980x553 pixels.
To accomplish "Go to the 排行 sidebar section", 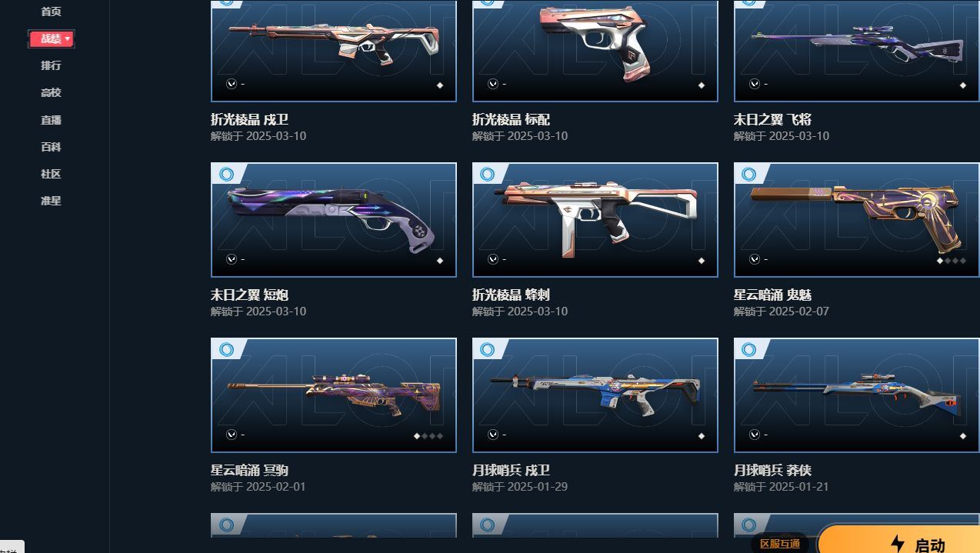I will [51, 65].
